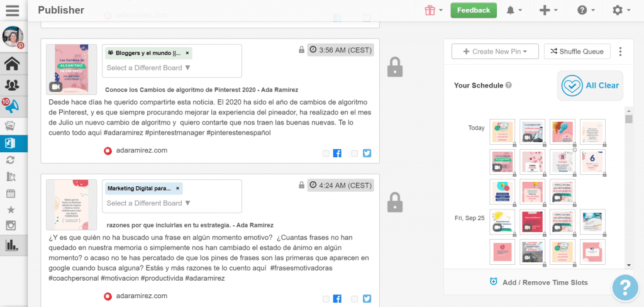Open the Tribes people icon in sidebar

point(12,85)
